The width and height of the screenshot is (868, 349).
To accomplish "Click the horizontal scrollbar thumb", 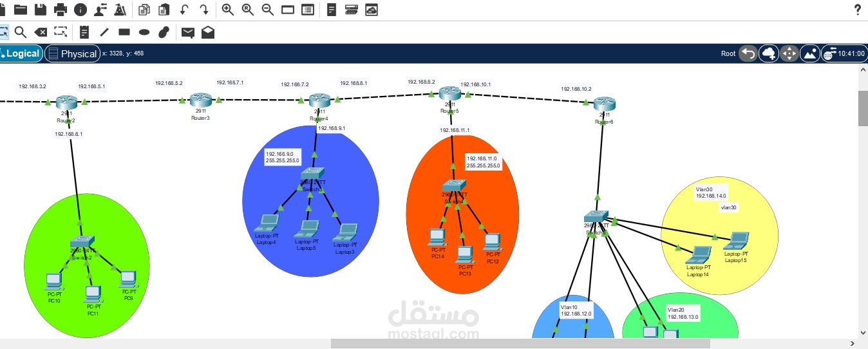I will point(520,343).
